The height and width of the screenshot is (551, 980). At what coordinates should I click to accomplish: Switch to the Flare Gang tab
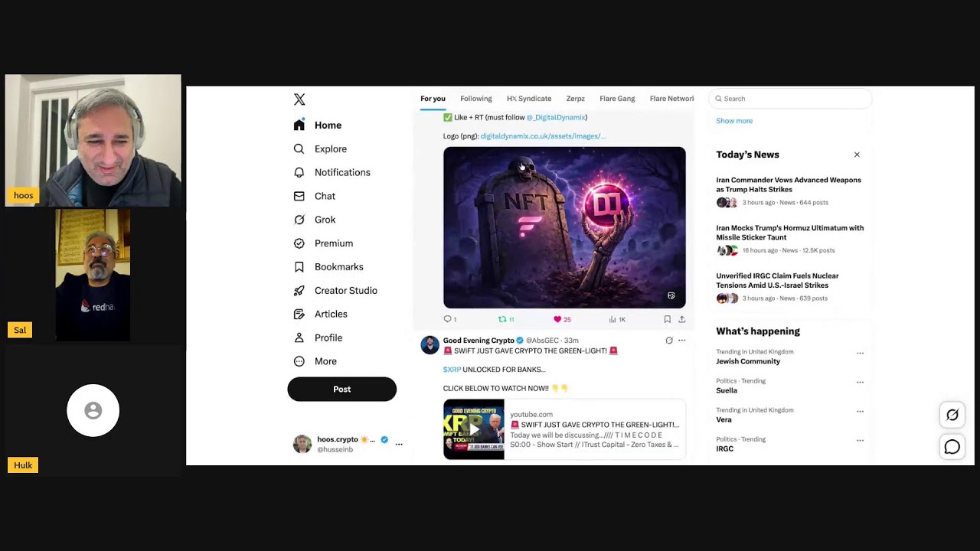(617, 99)
